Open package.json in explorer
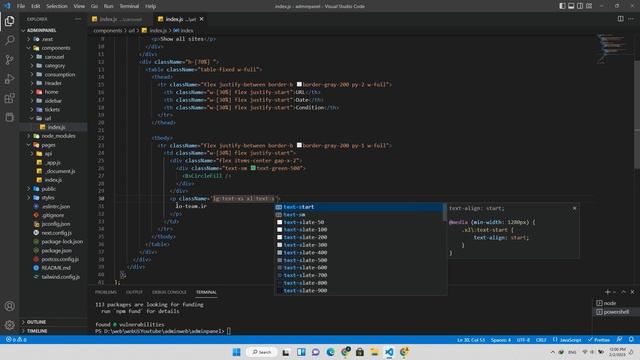Screen dimensions: 640x360 coord(53,251)
